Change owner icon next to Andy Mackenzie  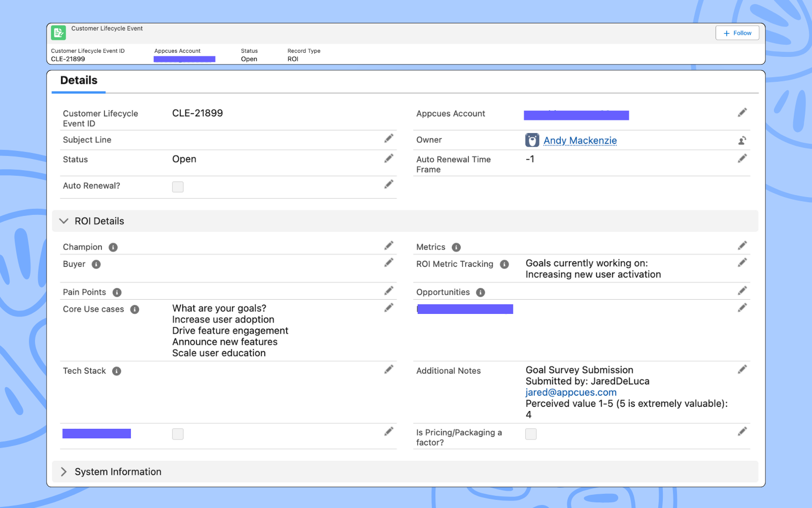(x=742, y=140)
